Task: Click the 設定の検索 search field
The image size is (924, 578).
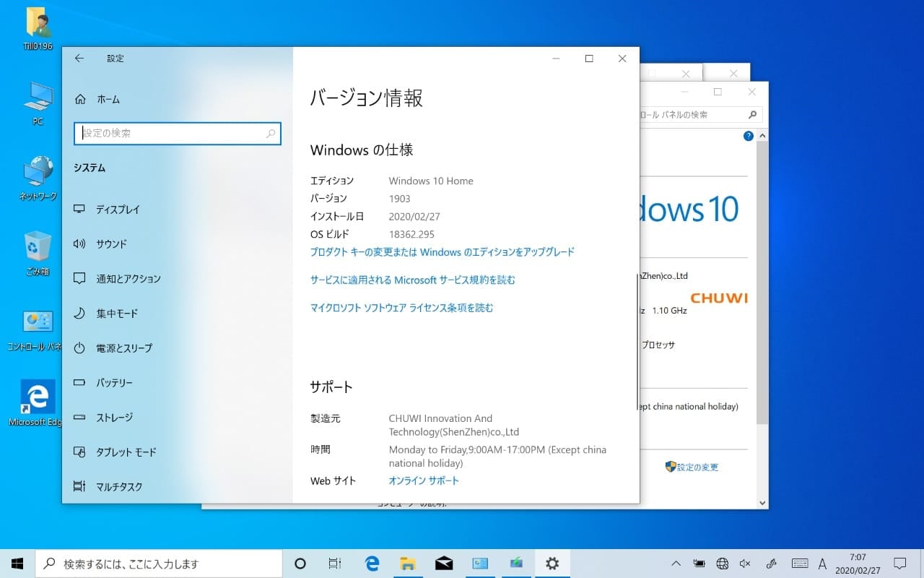Action: [173, 134]
